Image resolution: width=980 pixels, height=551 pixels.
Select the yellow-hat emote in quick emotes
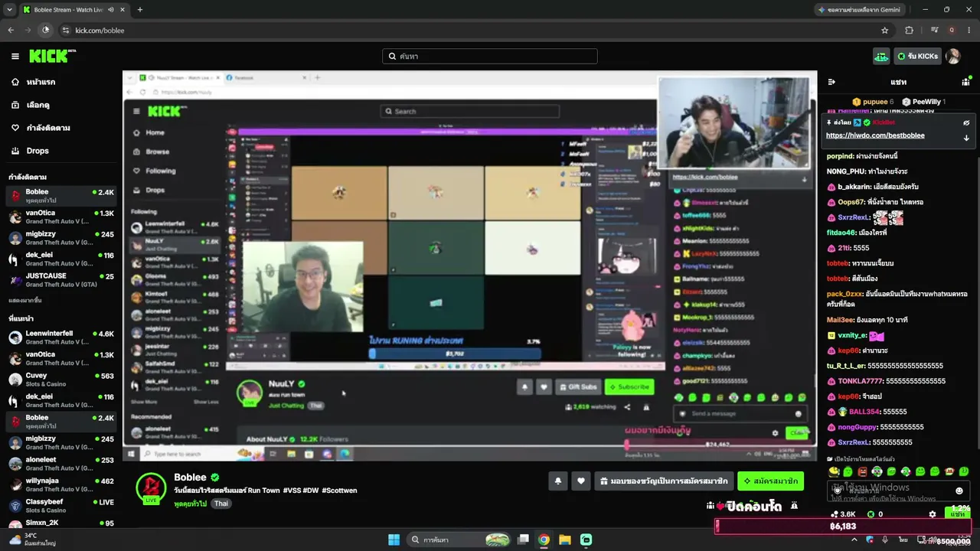[834, 471]
